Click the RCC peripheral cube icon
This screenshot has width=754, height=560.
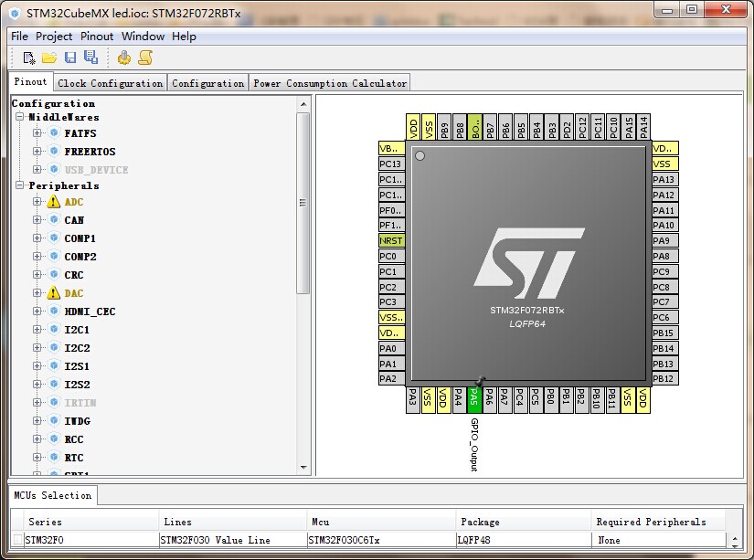(54, 438)
